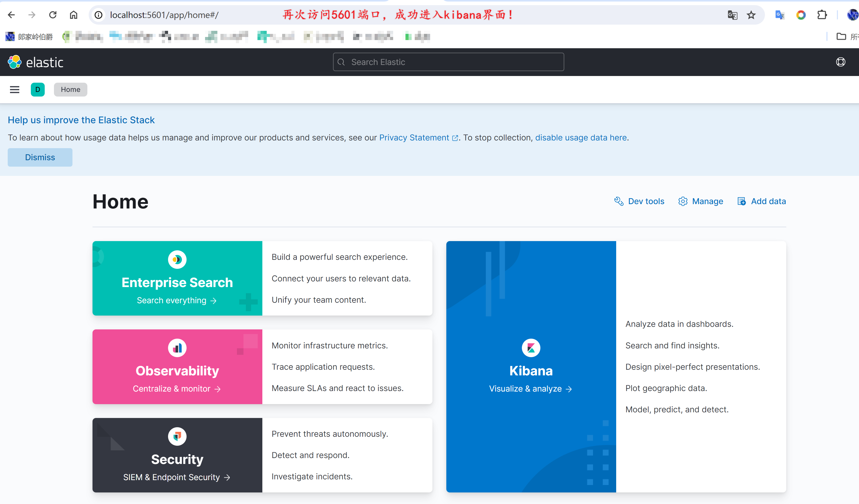The height and width of the screenshot is (504, 859).
Task: Click the browser forward arrow
Action: (32, 15)
